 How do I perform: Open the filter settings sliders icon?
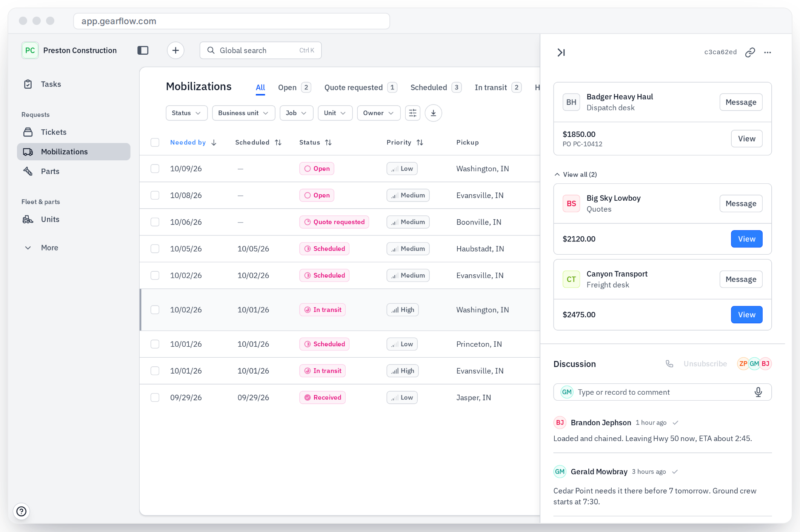tap(413, 113)
